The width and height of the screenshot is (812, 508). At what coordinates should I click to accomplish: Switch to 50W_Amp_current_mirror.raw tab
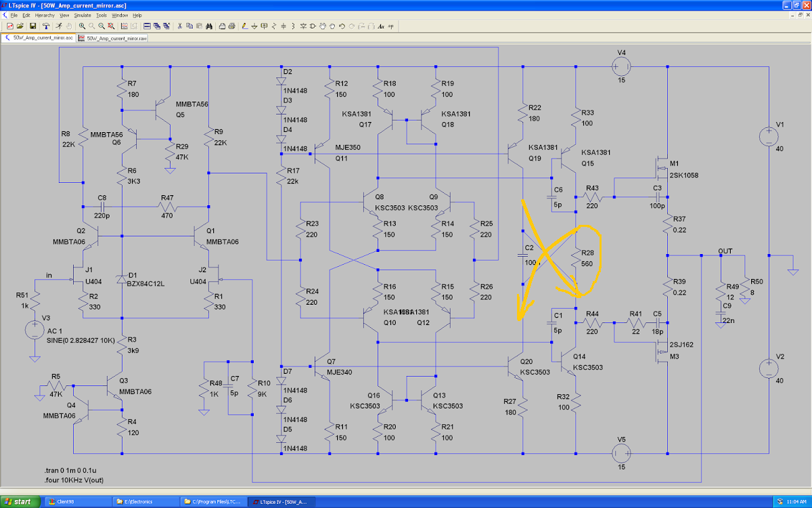coord(112,38)
